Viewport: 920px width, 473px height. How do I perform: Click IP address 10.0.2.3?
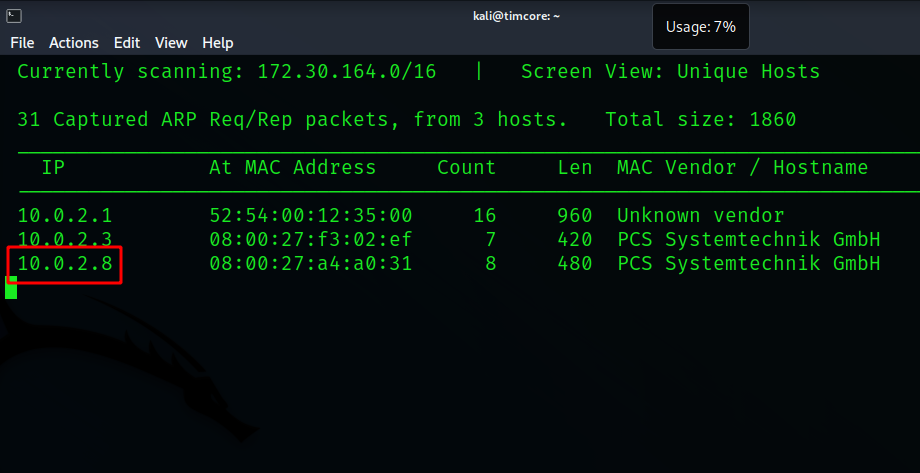coord(65,239)
